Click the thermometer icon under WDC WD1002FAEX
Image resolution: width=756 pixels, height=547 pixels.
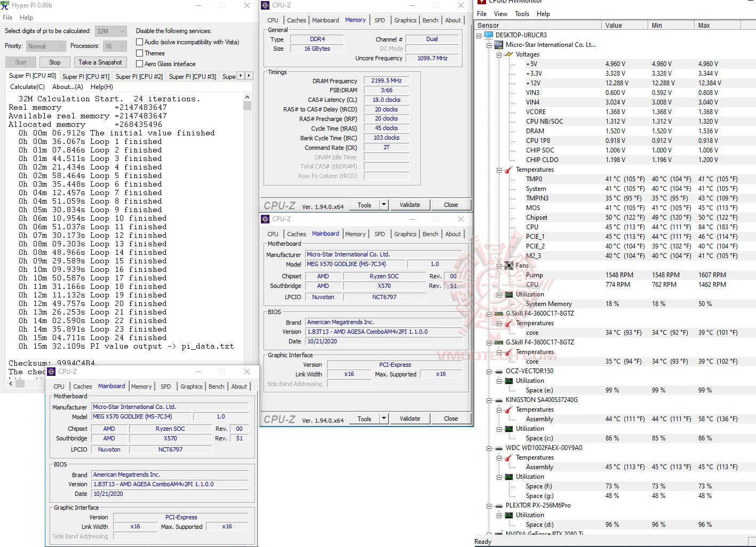click(x=508, y=457)
